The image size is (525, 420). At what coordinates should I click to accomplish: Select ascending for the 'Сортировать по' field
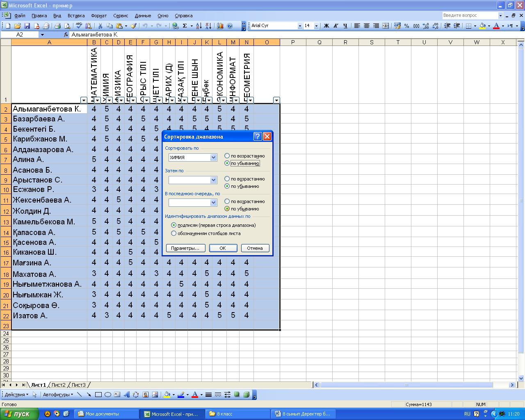point(227,156)
